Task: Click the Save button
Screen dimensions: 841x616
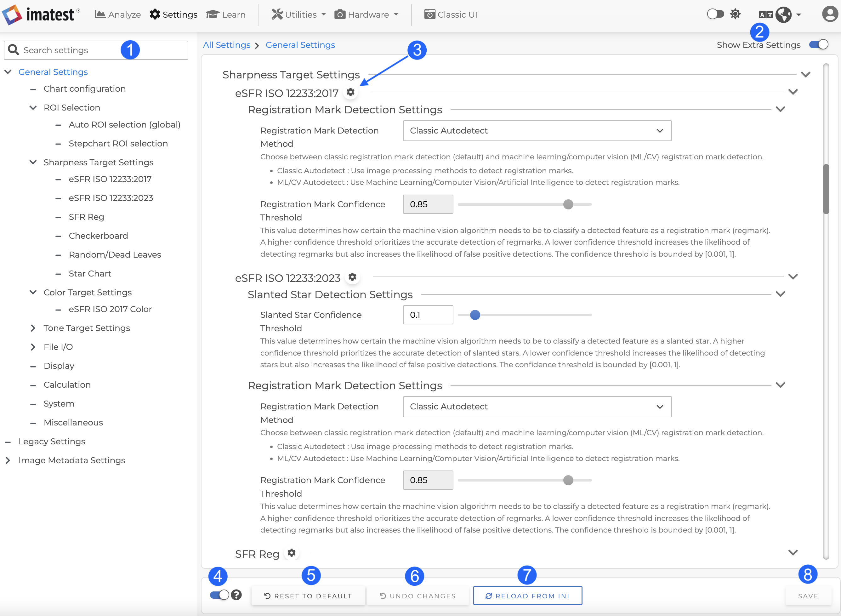Action: point(808,596)
